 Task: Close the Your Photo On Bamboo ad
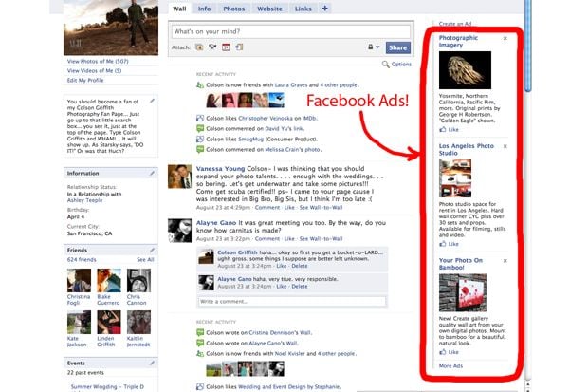[x=505, y=261]
